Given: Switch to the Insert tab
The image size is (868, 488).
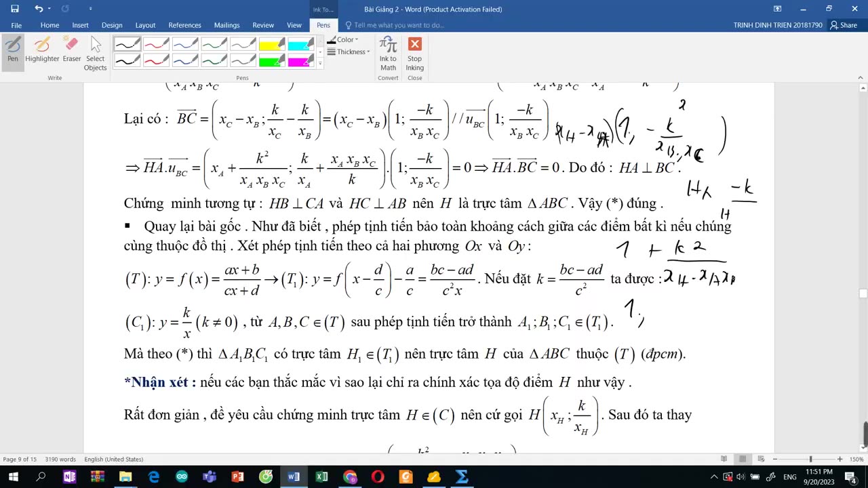Looking at the screenshot, I should 80,25.
